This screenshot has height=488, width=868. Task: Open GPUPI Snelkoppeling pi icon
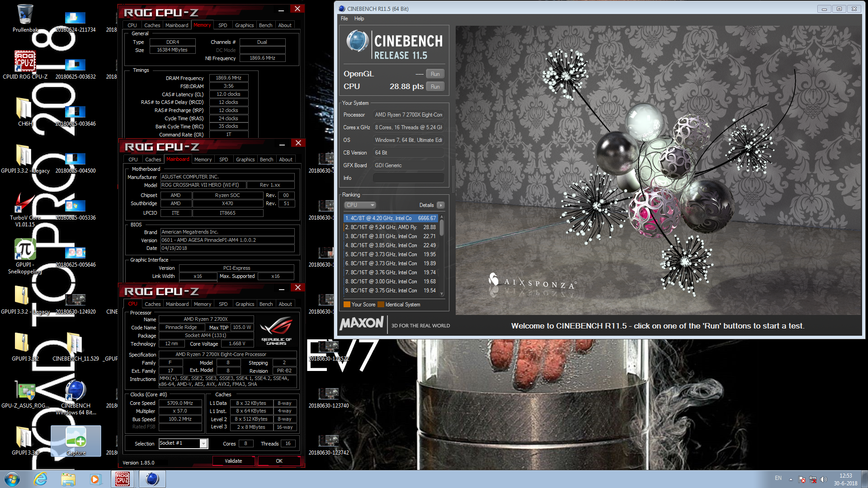pyautogui.click(x=25, y=256)
